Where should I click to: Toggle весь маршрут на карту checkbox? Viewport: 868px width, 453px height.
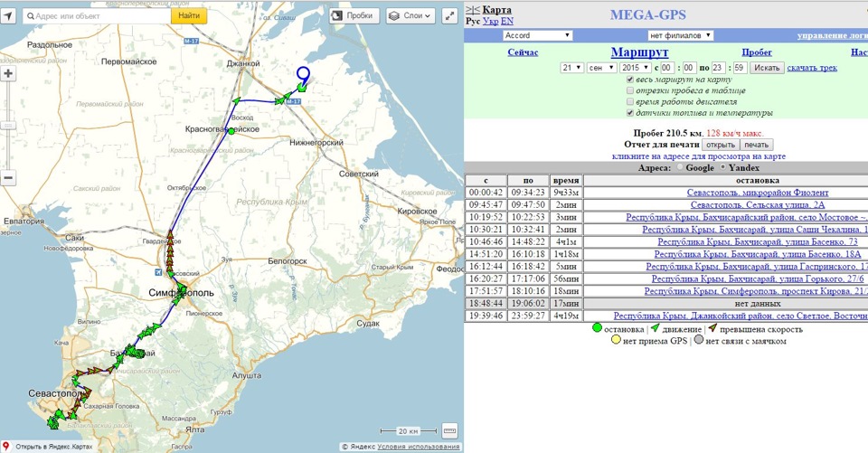[x=630, y=80]
